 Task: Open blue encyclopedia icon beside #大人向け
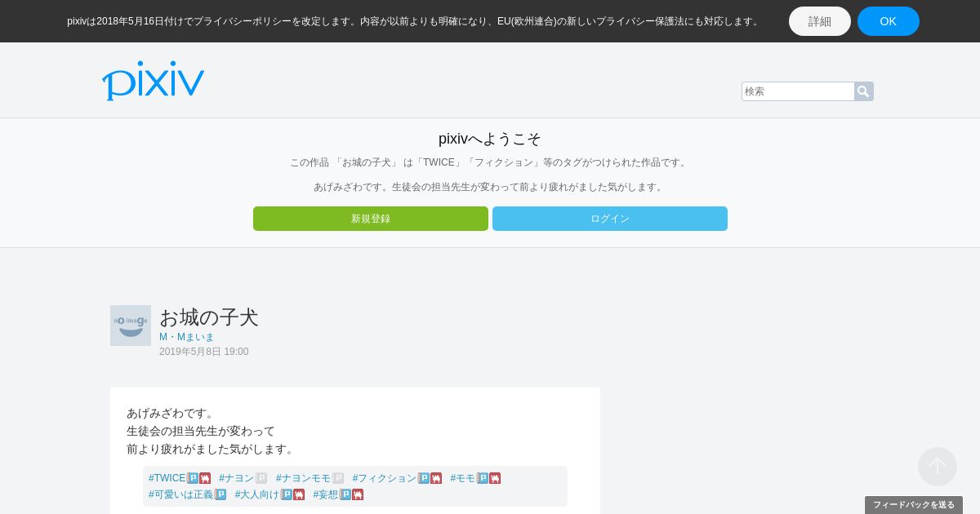[x=287, y=494]
